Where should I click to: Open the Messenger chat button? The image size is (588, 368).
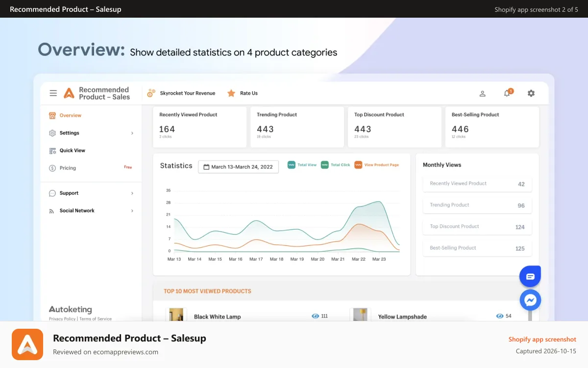click(x=530, y=300)
